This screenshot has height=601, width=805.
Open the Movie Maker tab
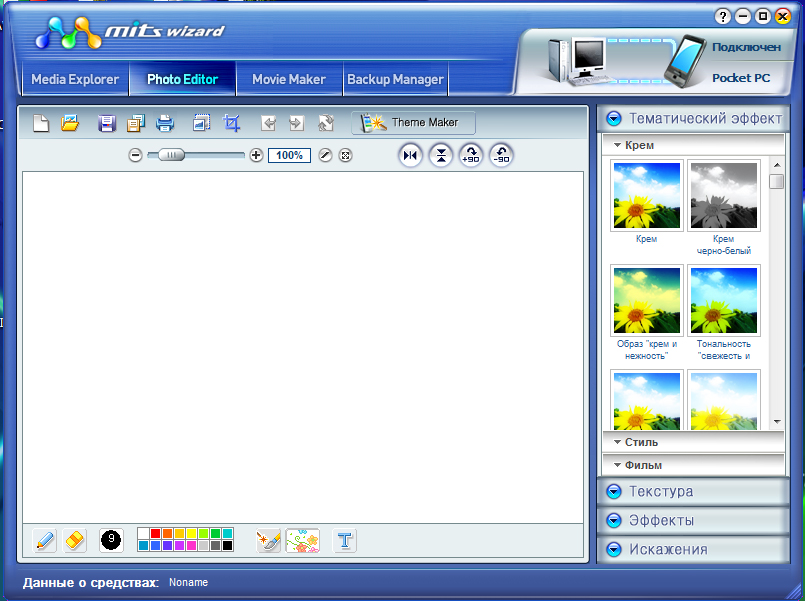pos(289,79)
